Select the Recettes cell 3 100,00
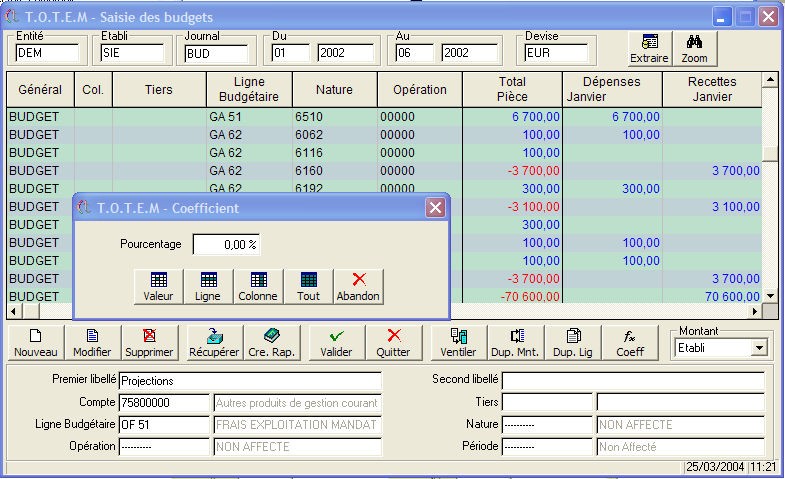 tap(712, 207)
